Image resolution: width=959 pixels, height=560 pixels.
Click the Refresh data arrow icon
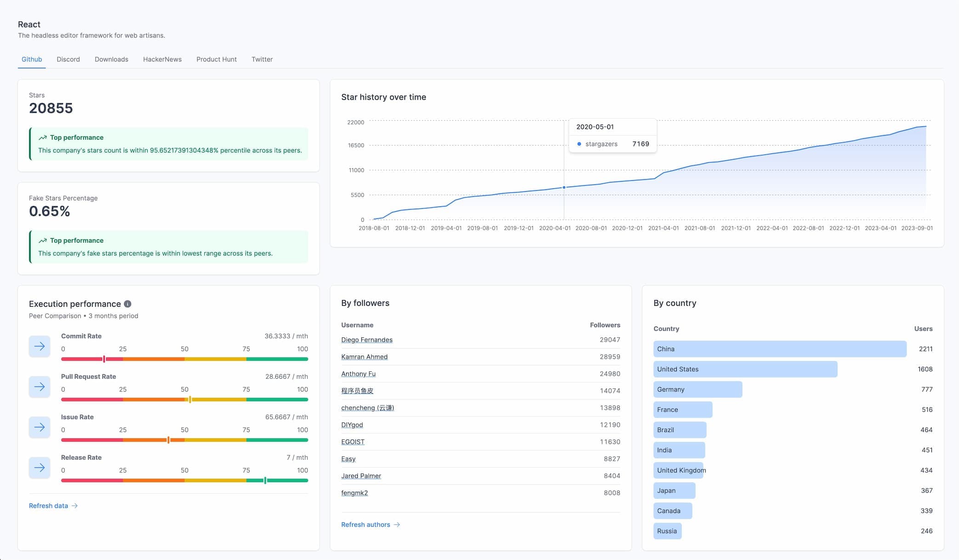[75, 506]
